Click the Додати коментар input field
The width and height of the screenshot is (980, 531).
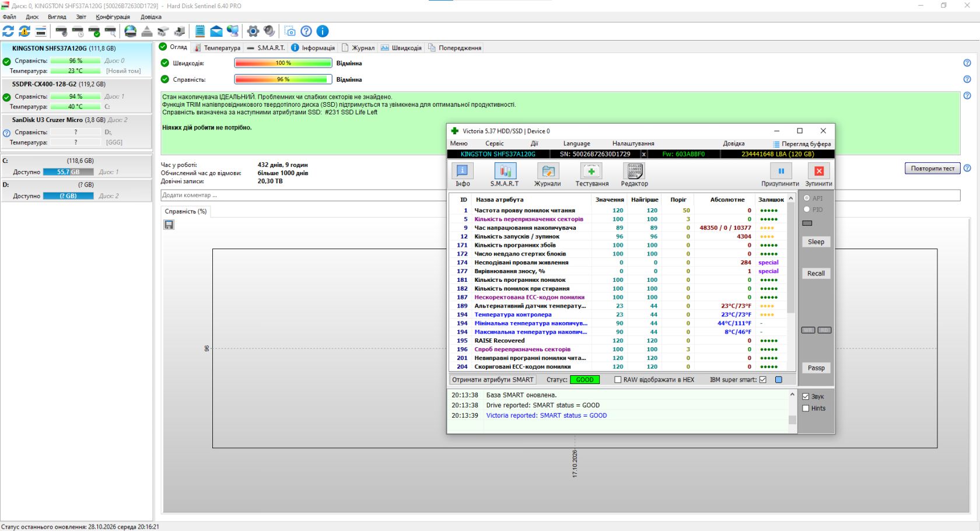(x=303, y=195)
